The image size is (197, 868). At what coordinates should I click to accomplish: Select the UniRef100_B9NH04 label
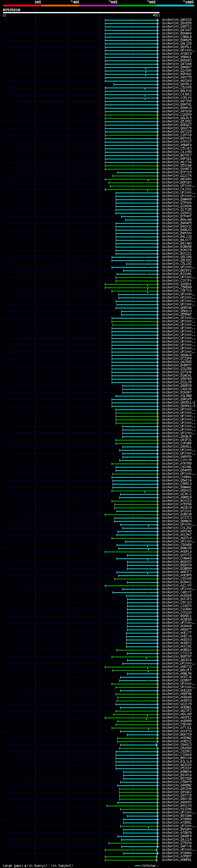tap(177, 772)
